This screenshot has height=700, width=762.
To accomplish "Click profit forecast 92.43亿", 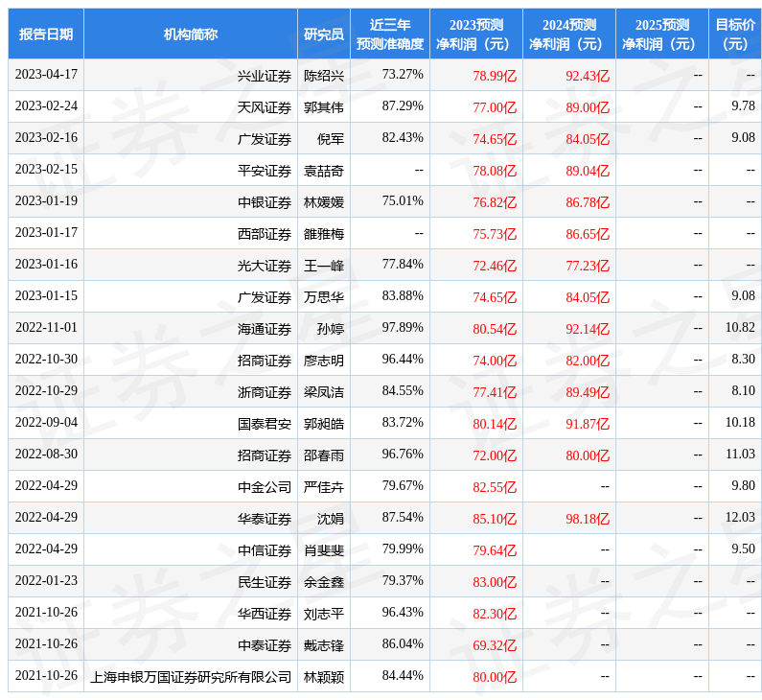I will click(x=588, y=76).
